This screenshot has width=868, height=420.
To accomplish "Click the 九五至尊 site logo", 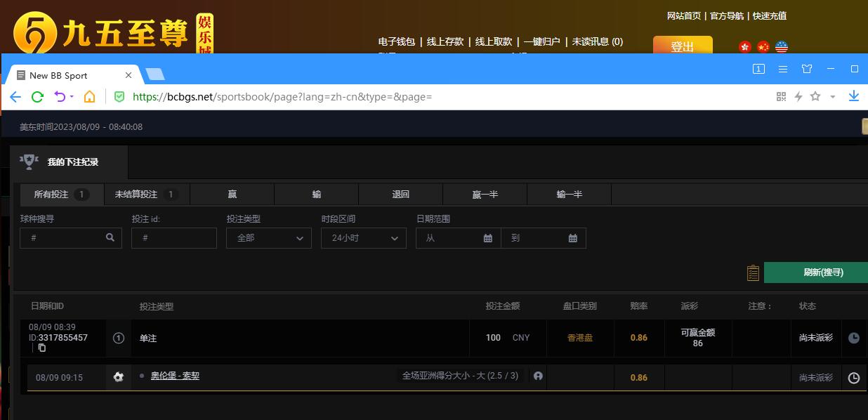I will tap(112, 33).
